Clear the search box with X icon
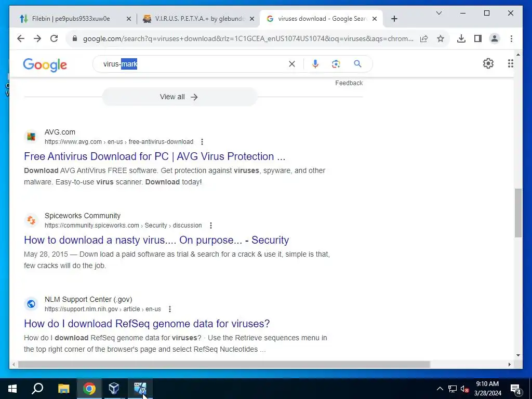Screen dimensions: 532x399 point(292,64)
